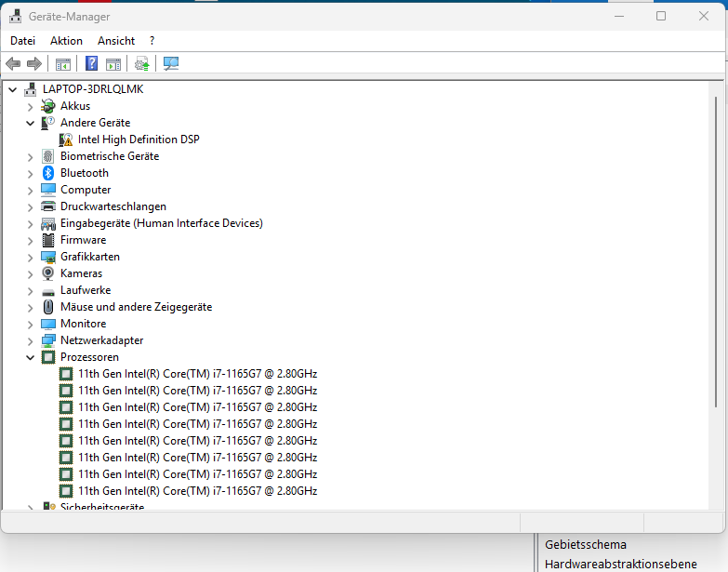Select the first i7-1165G7 processor entry

197,374
